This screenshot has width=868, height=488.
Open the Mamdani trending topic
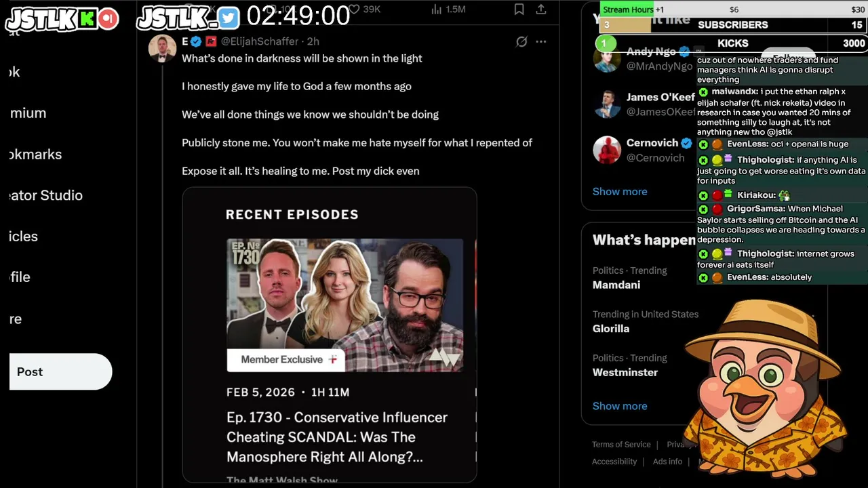(x=616, y=285)
